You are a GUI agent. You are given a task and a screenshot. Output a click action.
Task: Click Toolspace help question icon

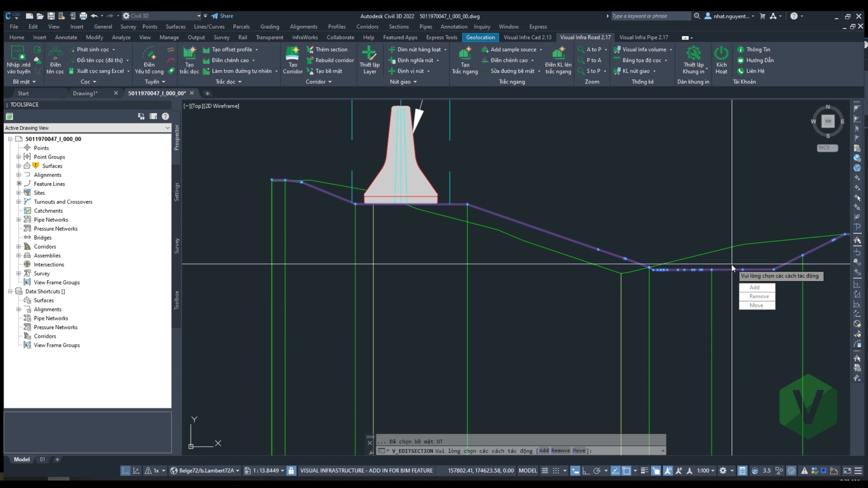pos(165,116)
